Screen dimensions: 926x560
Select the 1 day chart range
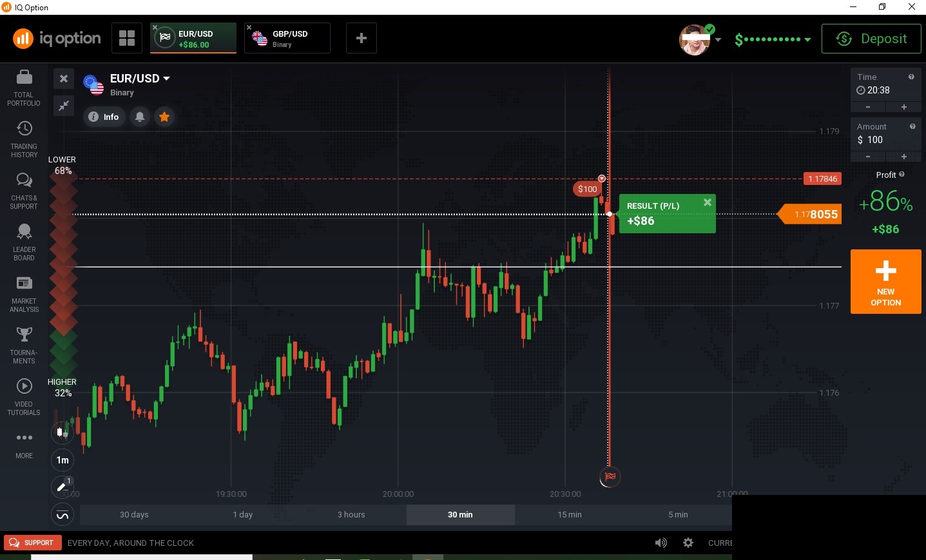click(243, 515)
